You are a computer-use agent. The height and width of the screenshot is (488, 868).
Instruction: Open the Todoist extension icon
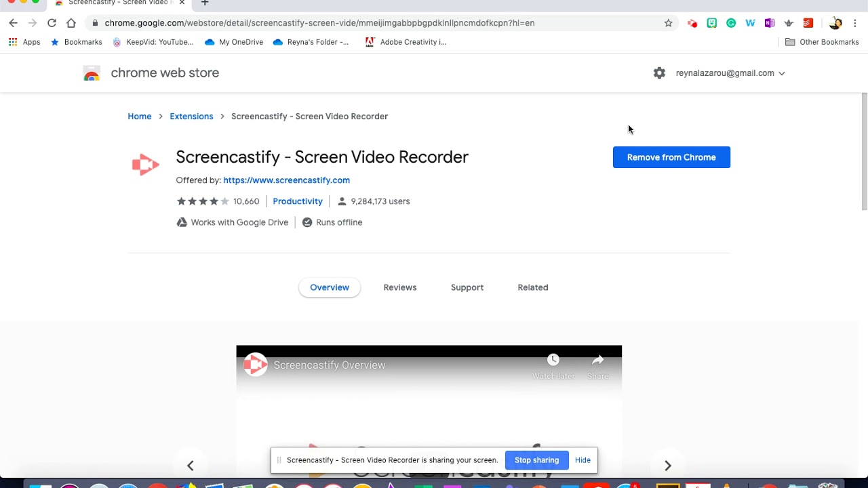pos(808,23)
